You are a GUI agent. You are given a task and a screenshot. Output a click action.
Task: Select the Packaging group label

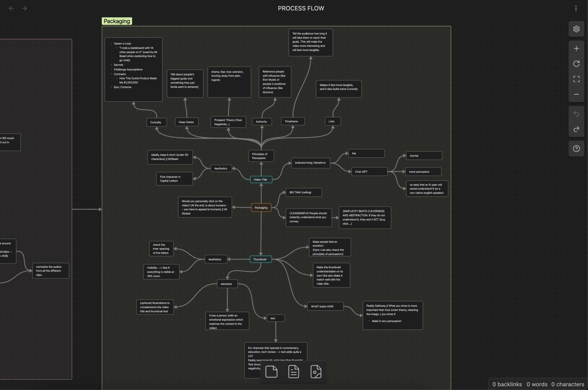tap(117, 21)
